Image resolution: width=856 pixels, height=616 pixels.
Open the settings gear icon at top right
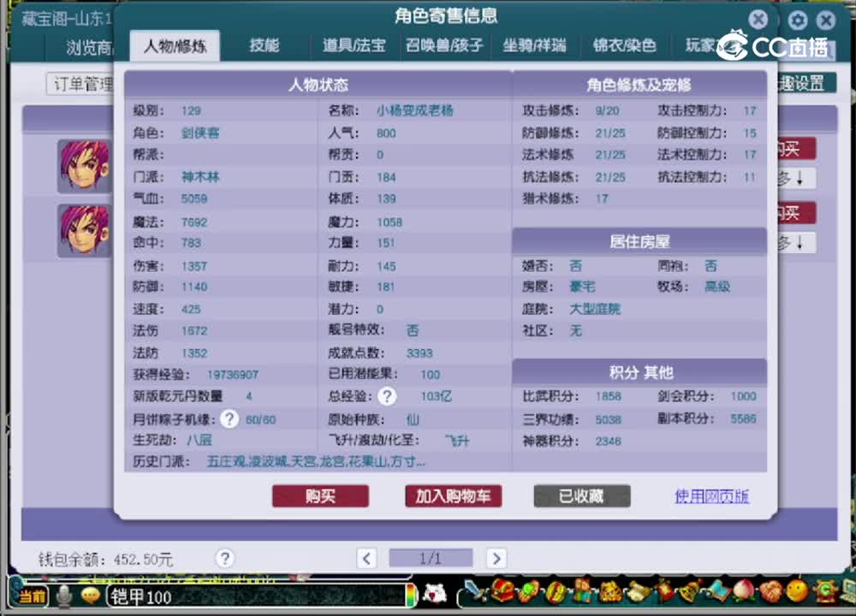[x=797, y=19]
